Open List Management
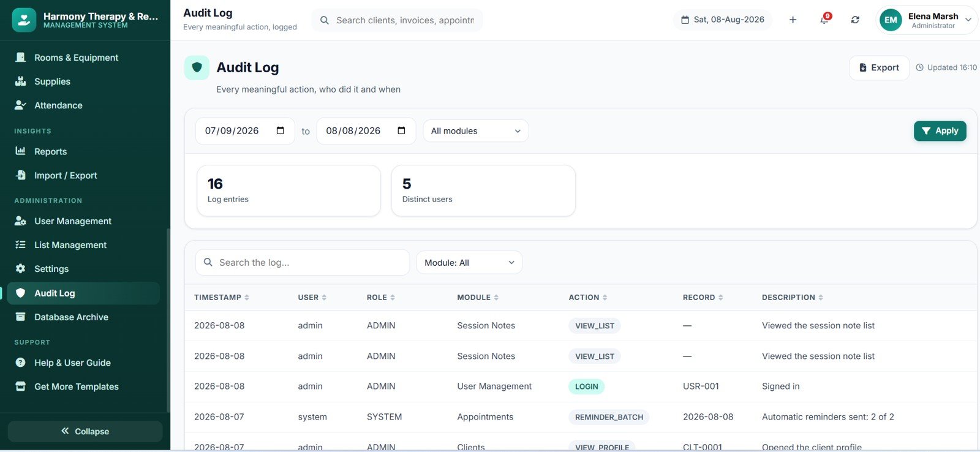Image resolution: width=980 pixels, height=452 pixels. coord(83,245)
